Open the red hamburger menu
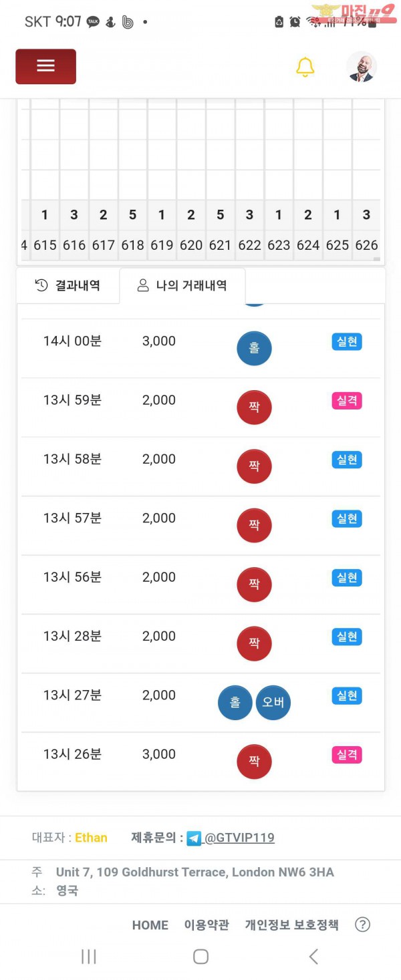This screenshot has width=401, height=980. (x=45, y=66)
